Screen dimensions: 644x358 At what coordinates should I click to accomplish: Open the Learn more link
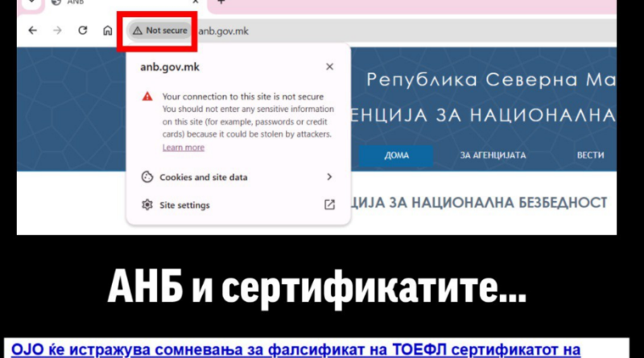tap(184, 147)
